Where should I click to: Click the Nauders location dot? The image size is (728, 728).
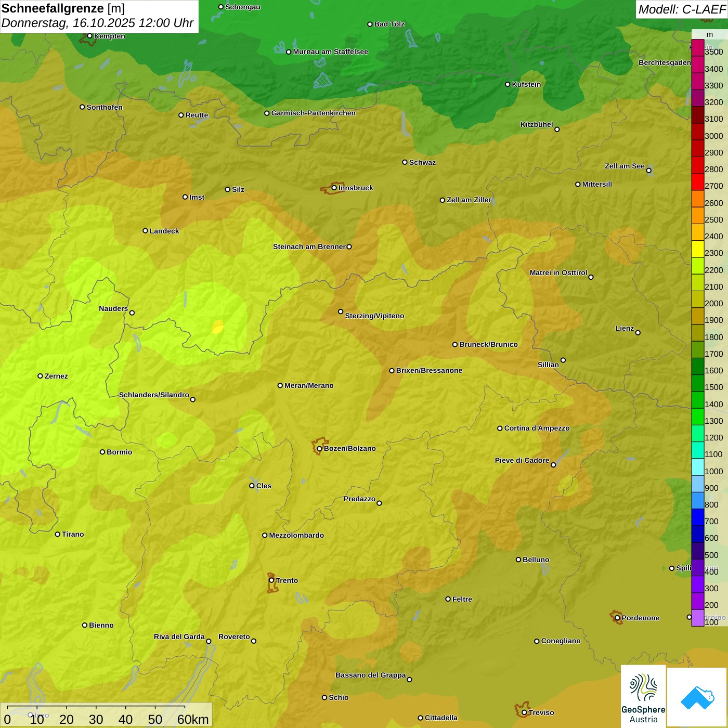coord(132,313)
